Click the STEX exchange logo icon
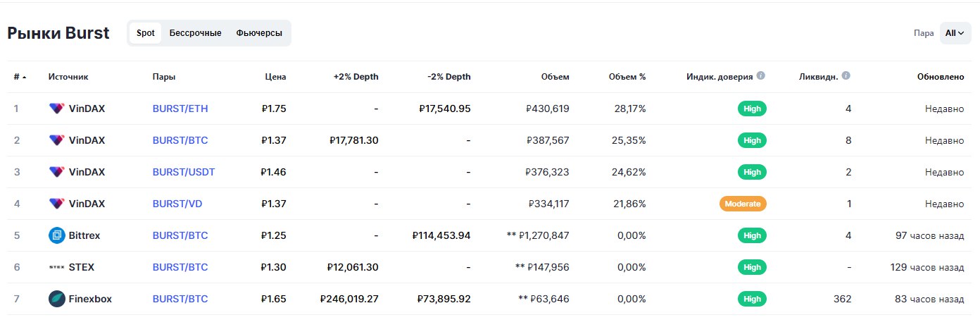Screen dimensions: 980x327 pos(56,267)
